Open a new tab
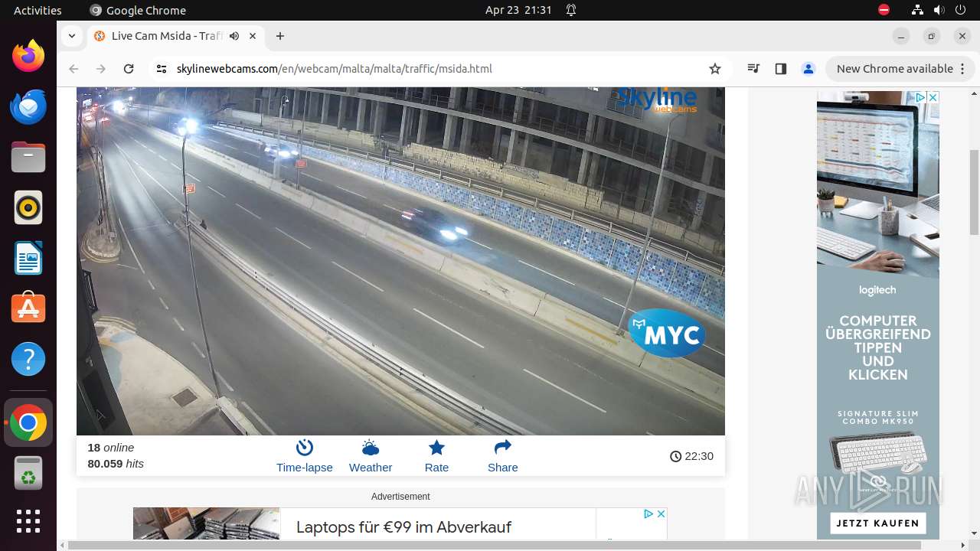980x551 pixels. pyautogui.click(x=280, y=36)
